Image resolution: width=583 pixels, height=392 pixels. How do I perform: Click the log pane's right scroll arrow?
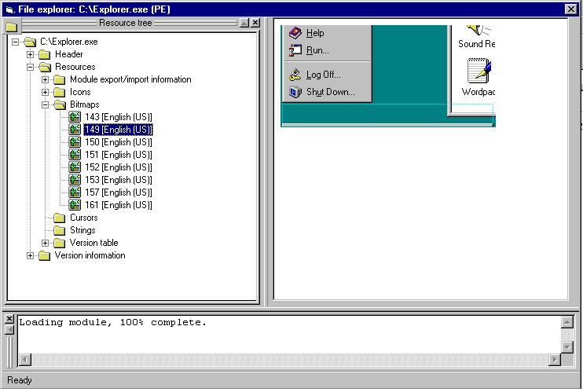click(555, 360)
